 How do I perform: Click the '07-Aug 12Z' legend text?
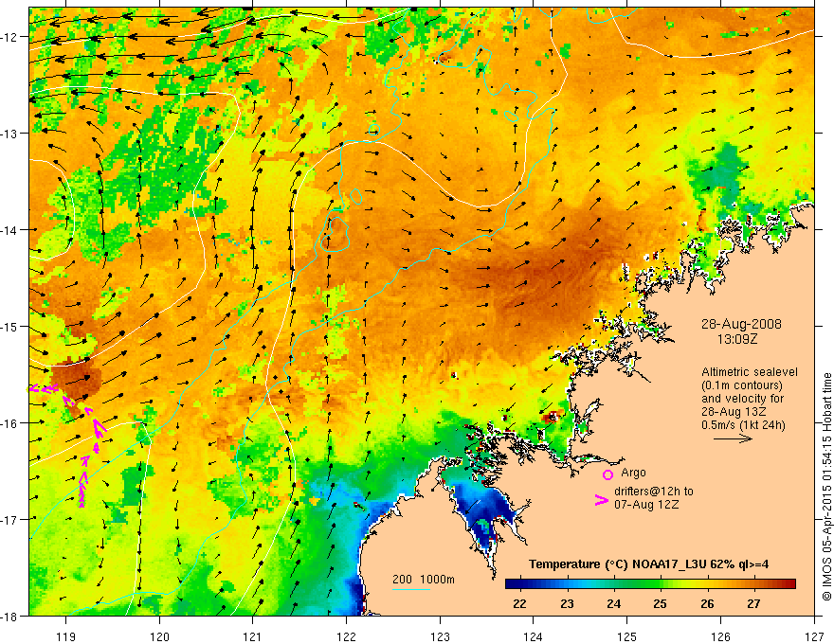646,505
